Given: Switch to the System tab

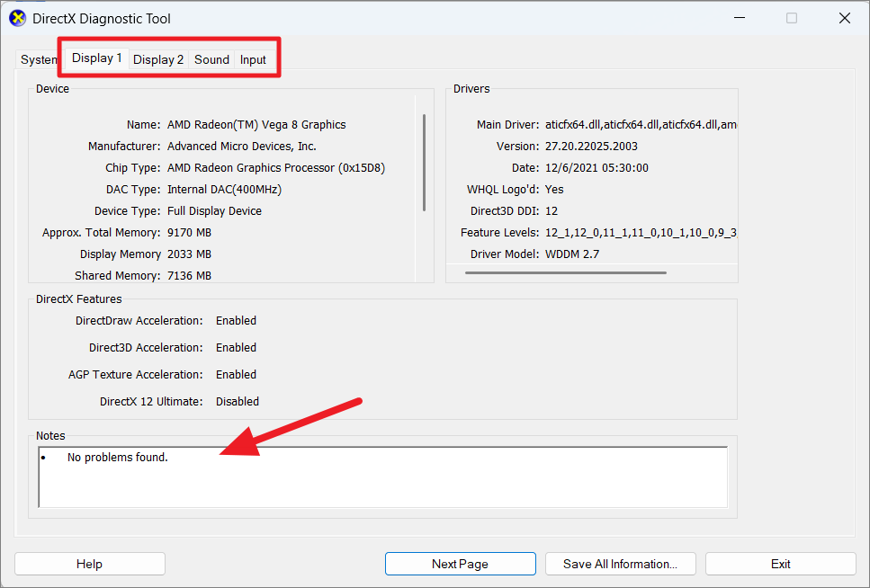Looking at the screenshot, I should [38, 59].
